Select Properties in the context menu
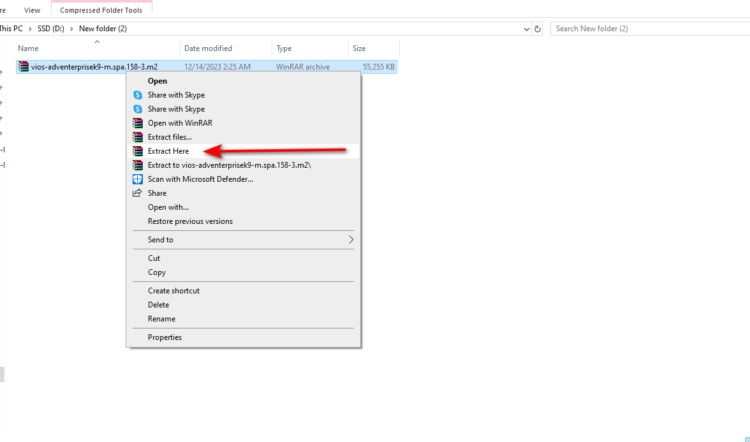This screenshot has height=442, width=750. 165,337
